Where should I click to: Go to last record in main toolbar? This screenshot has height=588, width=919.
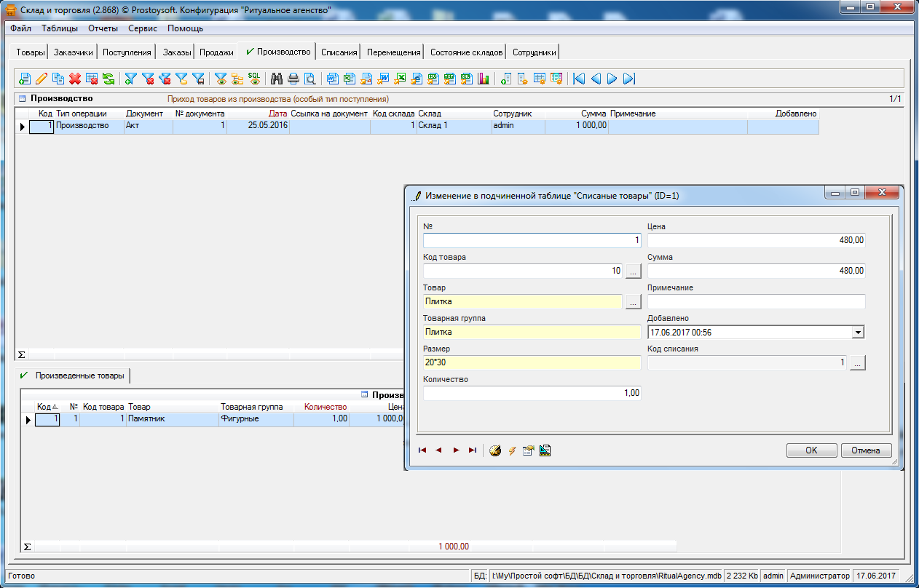629,79
